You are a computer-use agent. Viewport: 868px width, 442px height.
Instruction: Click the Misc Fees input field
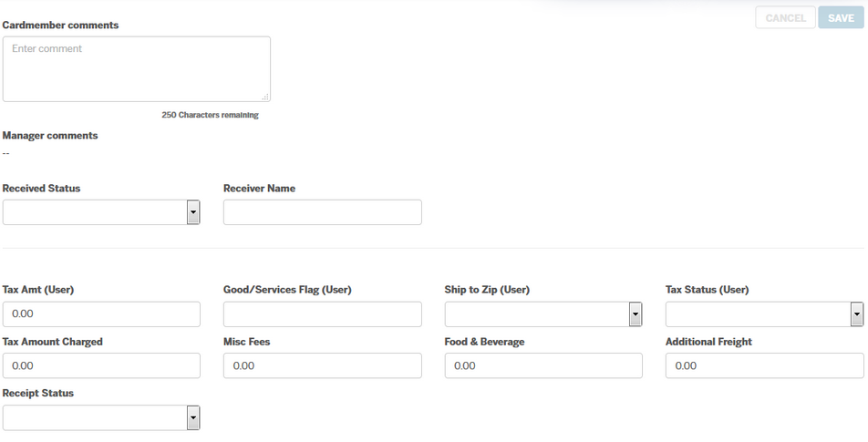322,365
